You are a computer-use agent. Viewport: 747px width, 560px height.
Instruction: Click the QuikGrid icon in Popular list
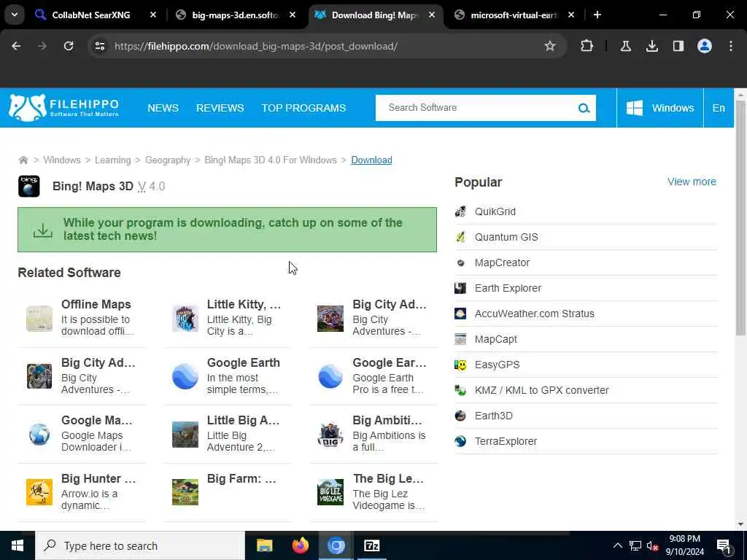(460, 211)
